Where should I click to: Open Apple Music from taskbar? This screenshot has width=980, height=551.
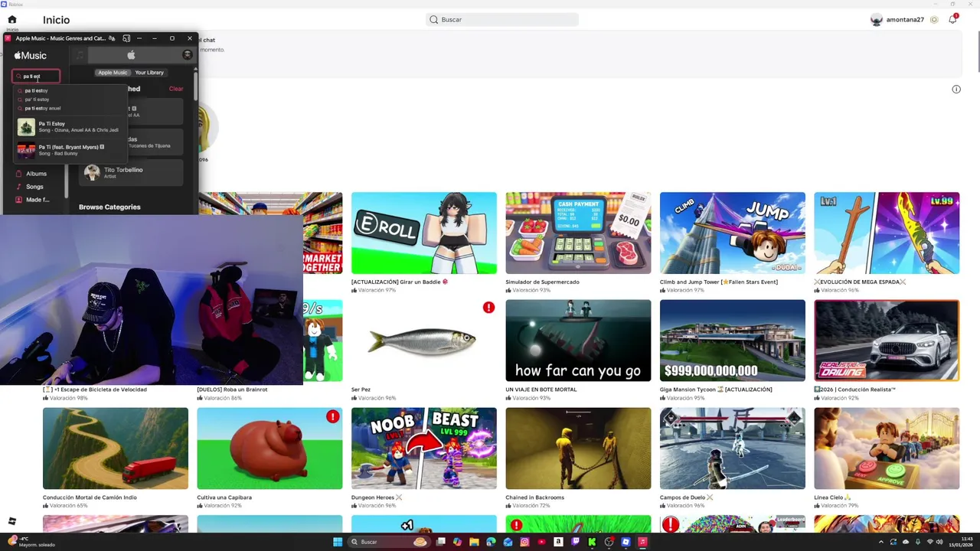tap(642, 542)
